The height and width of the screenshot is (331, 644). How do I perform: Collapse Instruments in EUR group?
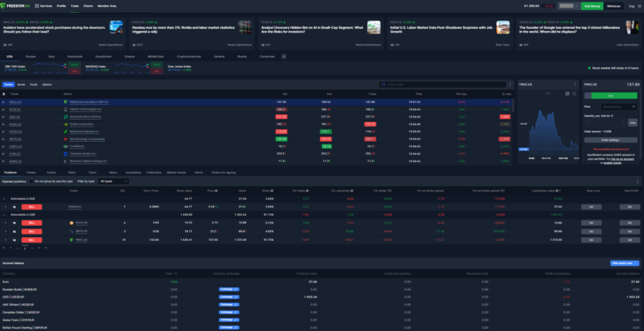click(x=4, y=198)
